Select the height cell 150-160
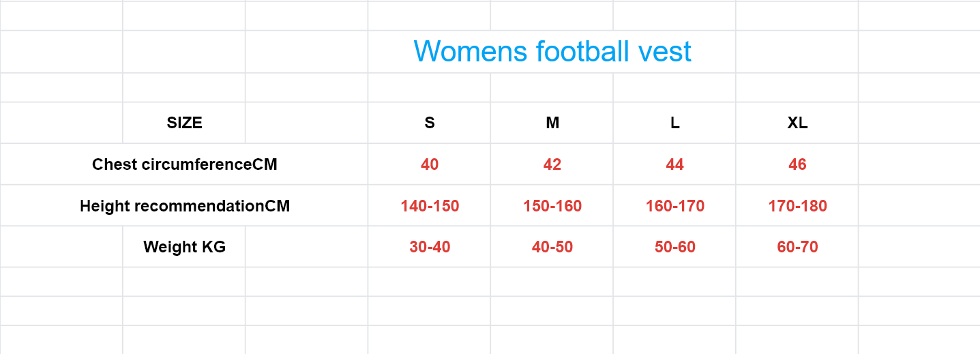 [552, 206]
